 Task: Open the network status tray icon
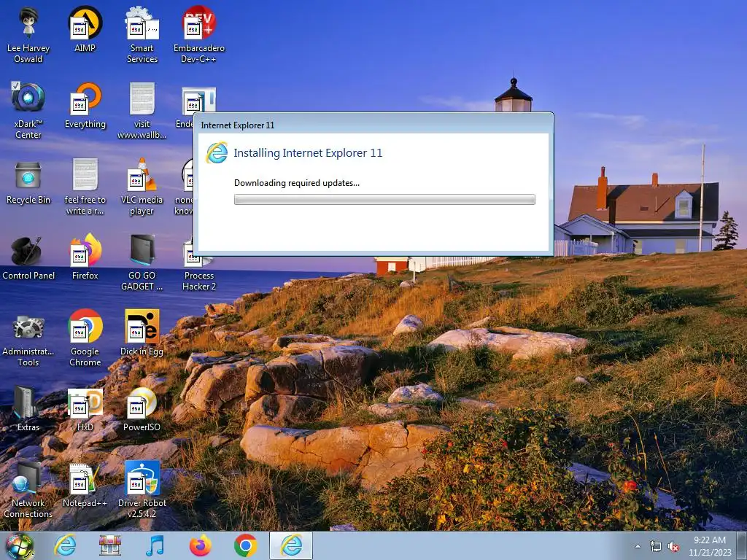656,546
